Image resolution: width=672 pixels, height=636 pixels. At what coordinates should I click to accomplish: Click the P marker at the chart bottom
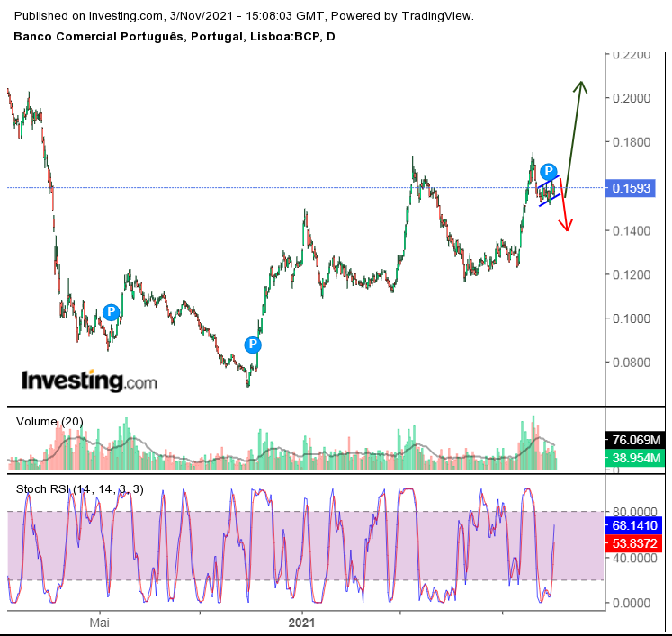pyautogui.click(x=253, y=345)
